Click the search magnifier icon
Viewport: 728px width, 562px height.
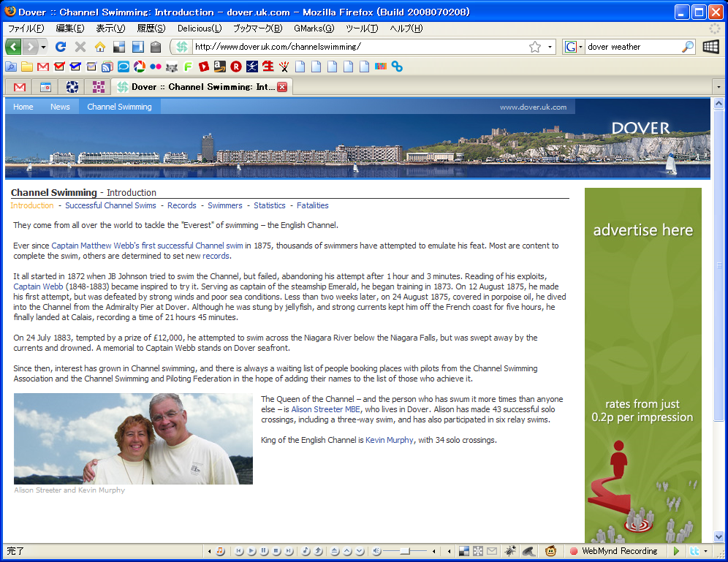coord(688,47)
